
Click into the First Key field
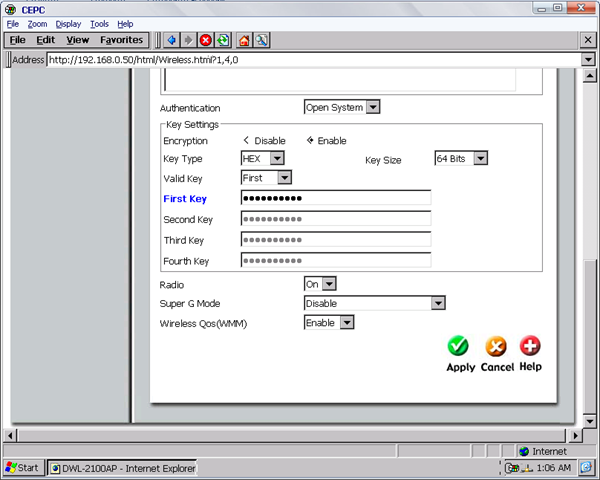[x=336, y=198]
